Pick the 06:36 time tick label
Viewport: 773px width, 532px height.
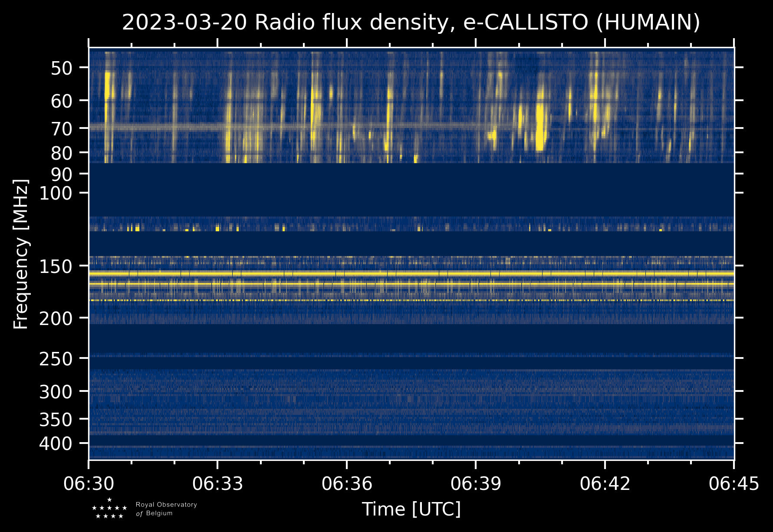347,483
